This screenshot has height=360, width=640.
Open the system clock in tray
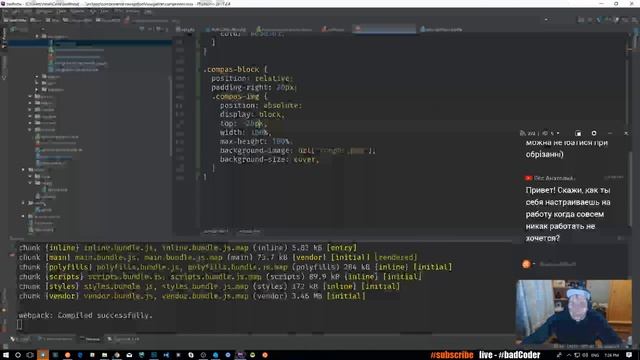coord(611,355)
